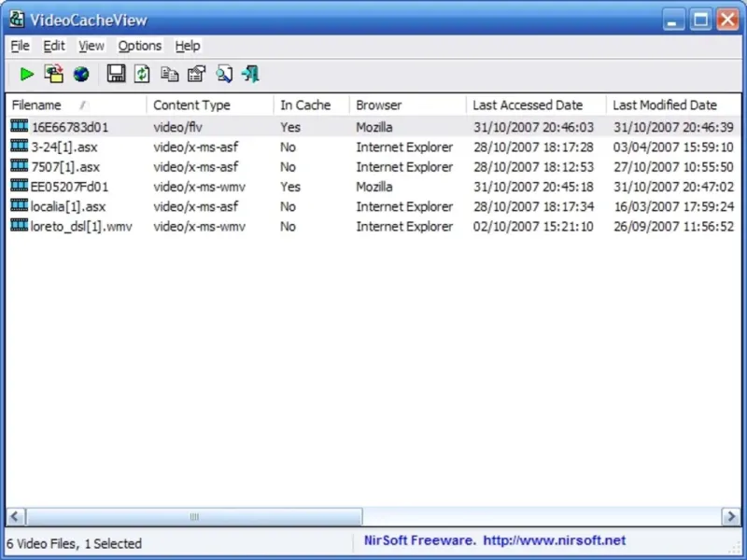Click the Exit door toolbar icon

coord(250,74)
